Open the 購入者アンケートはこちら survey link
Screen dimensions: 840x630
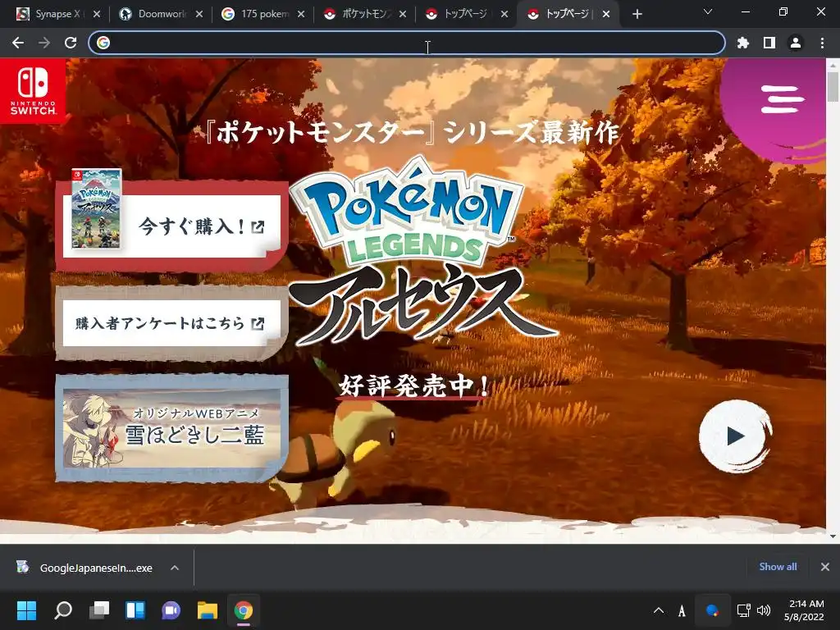pos(171,323)
